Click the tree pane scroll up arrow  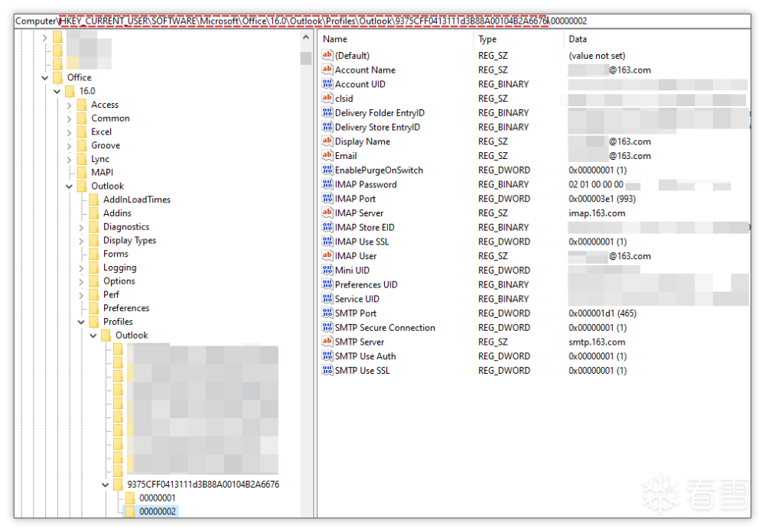pos(306,37)
